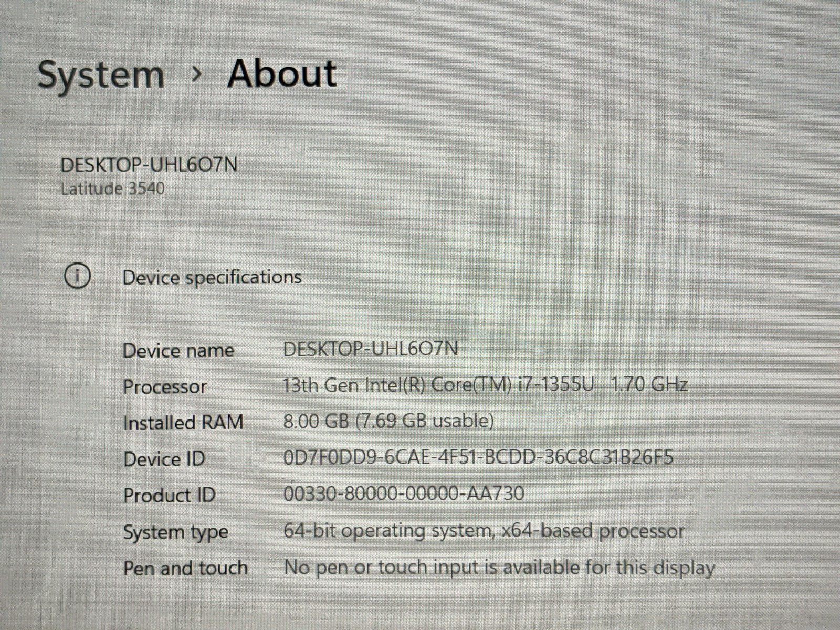Select the Device name value in specifications list

370,349
